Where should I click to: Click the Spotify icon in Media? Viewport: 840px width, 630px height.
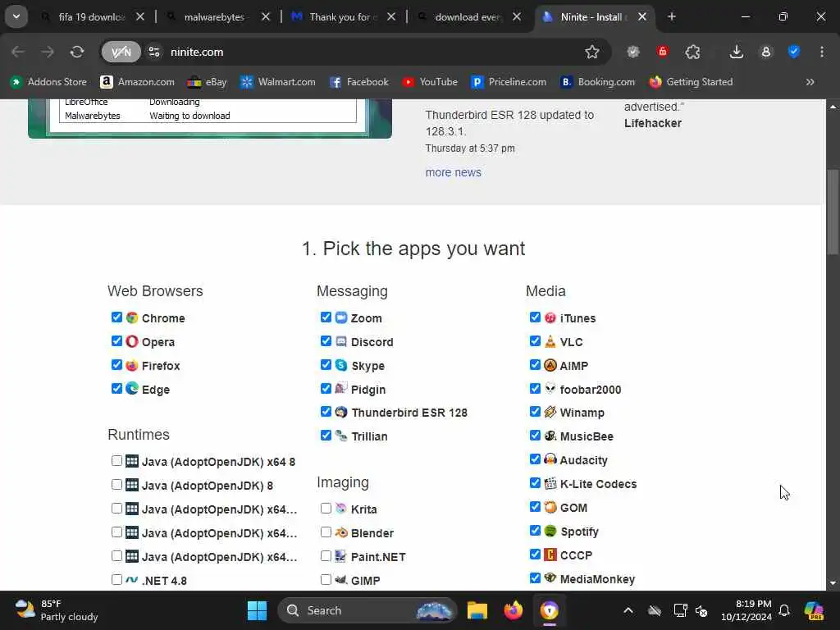(x=550, y=531)
